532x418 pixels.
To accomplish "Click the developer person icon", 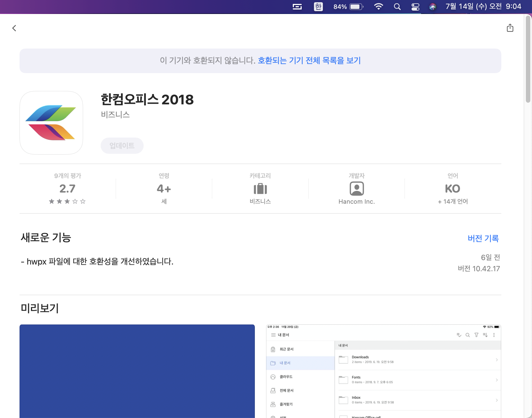I will click(357, 189).
